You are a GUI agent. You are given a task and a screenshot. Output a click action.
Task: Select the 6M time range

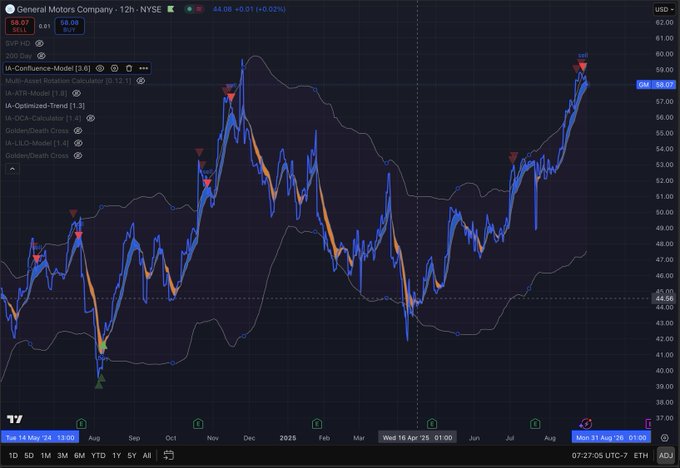[x=79, y=455]
